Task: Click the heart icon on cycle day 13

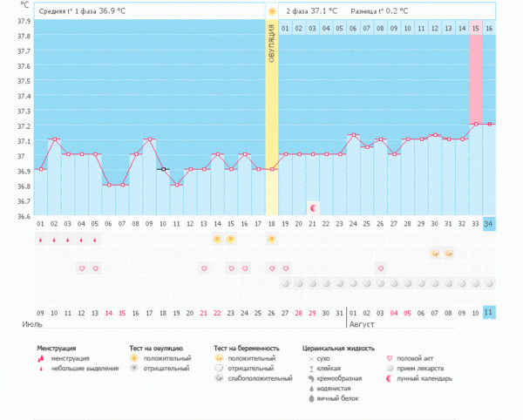Action: pos(203,268)
